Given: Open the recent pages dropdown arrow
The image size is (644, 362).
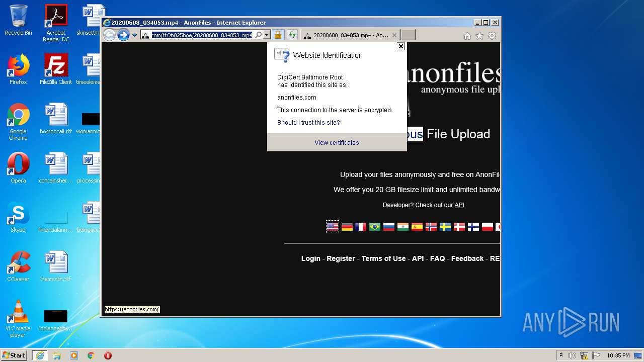Looking at the screenshot, I should coord(134,35).
